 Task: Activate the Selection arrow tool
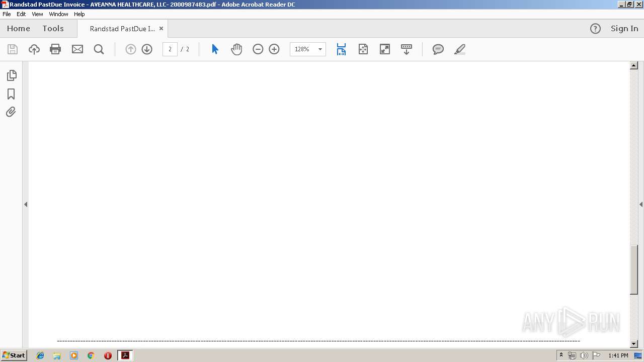click(x=215, y=49)
